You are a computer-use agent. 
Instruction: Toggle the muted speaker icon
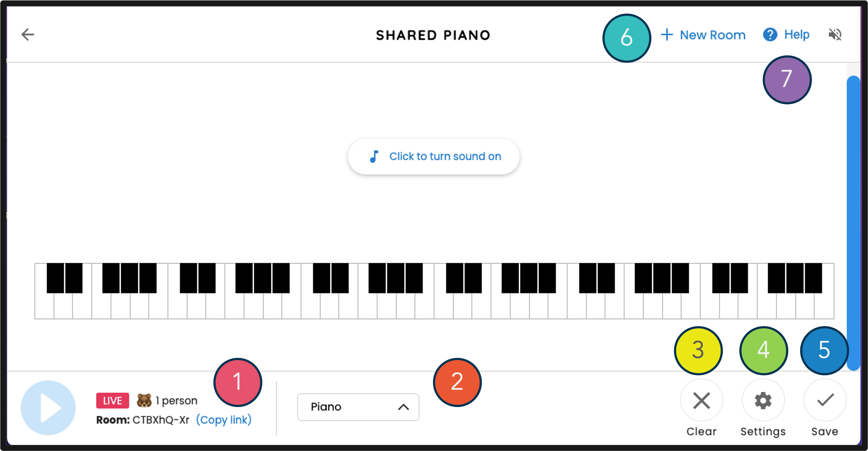click(x=835, y=34)
